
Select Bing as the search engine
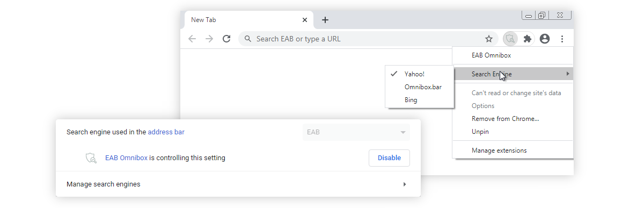420,100
